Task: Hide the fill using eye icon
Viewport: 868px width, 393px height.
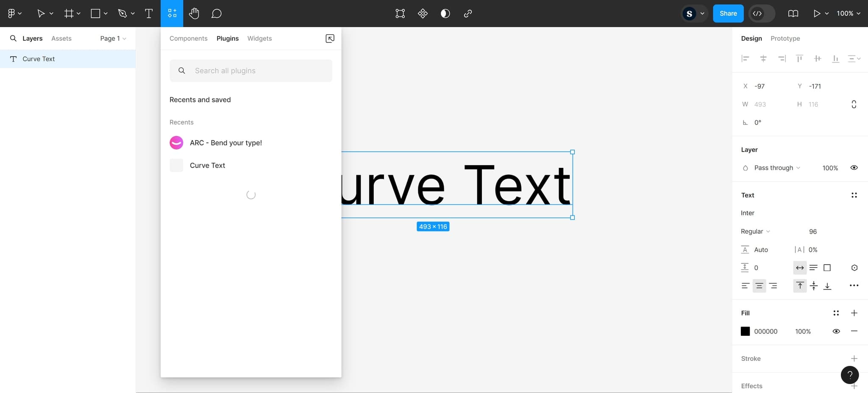Action: click(x=836, y=332)
